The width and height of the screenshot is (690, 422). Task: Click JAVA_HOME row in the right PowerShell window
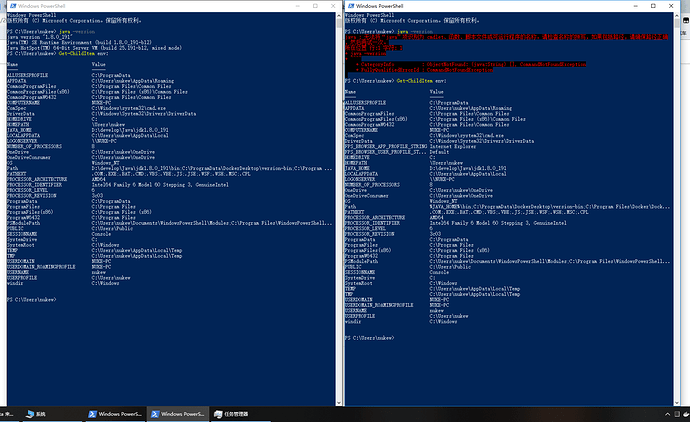coord(426,169)
